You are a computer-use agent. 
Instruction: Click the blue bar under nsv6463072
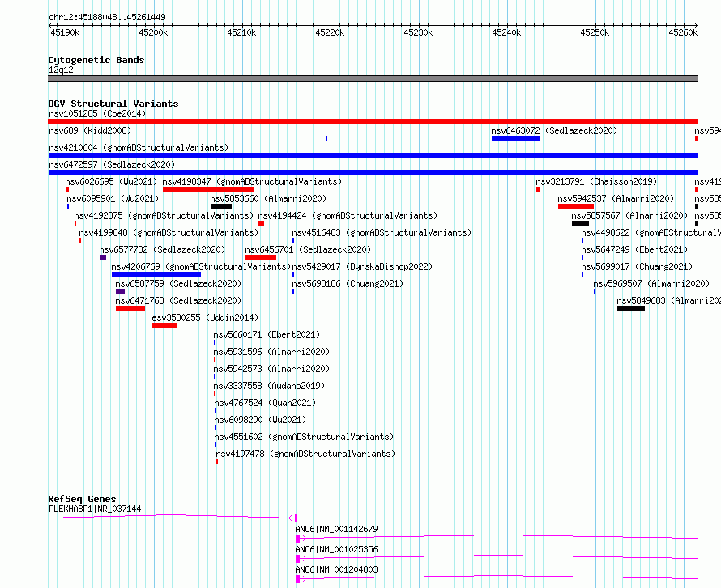pos(515,138)
